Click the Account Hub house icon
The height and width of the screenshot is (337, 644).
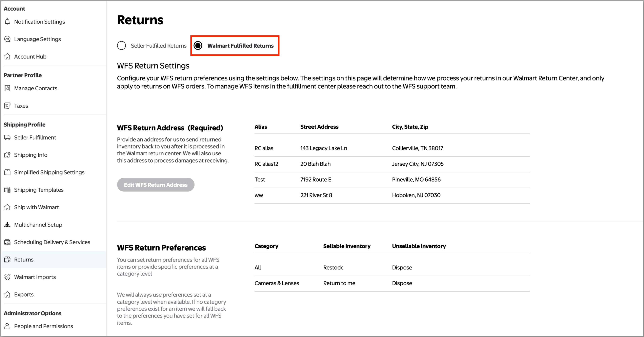(8, 56)
